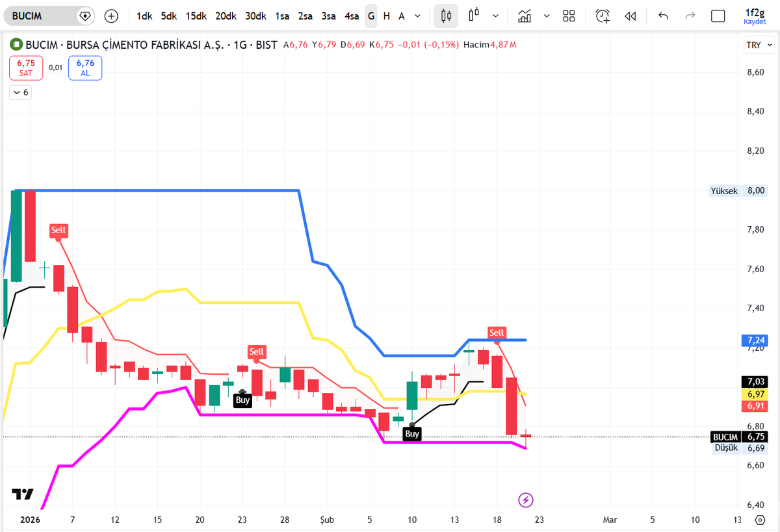Select the 20dk timeframe
Viewport: 780px width, 532px height.
click(226, 16)
